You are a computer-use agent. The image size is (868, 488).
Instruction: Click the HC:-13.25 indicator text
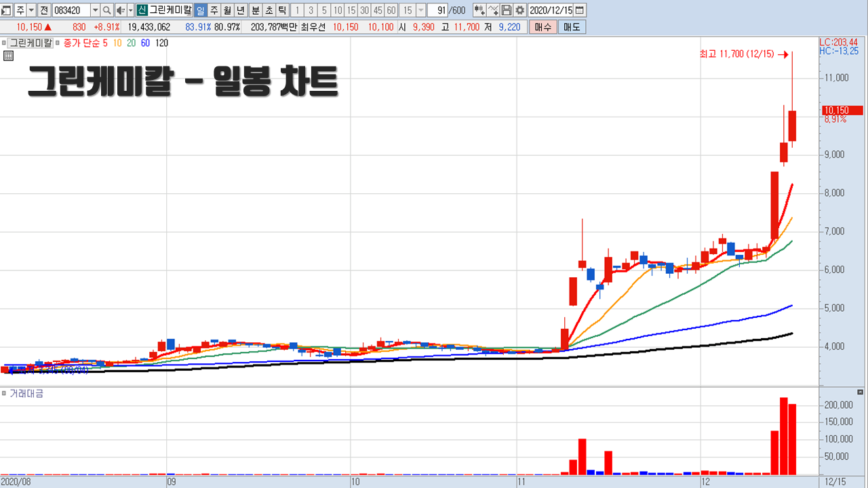838,51
